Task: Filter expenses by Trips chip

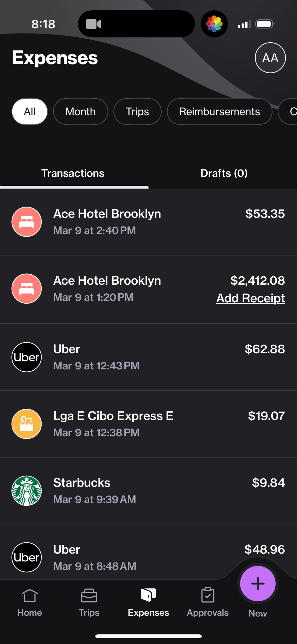Action: 137,111
